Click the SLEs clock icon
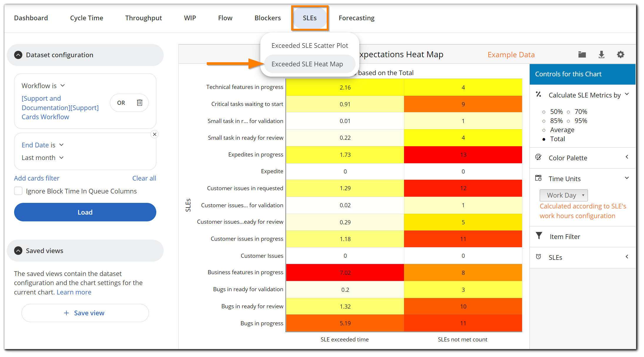The image size is (644, 357). tap(539, 257)
